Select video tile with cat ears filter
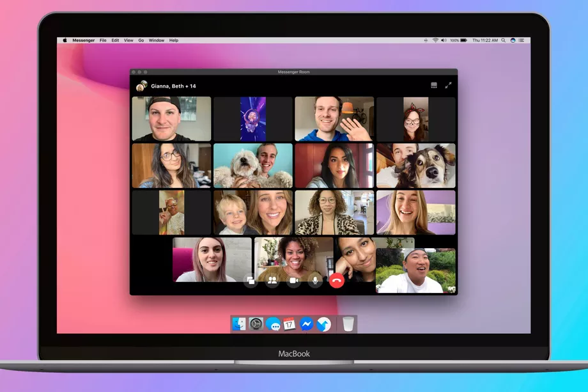 pos(416,118)
